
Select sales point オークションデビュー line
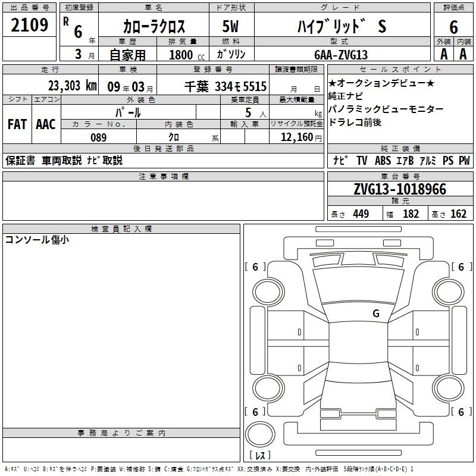381,83
